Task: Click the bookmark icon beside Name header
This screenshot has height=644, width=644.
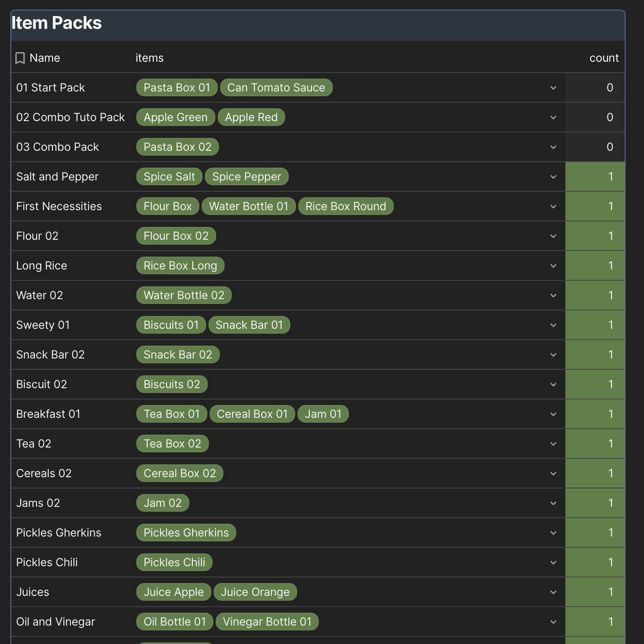Action: coord(20,58)
